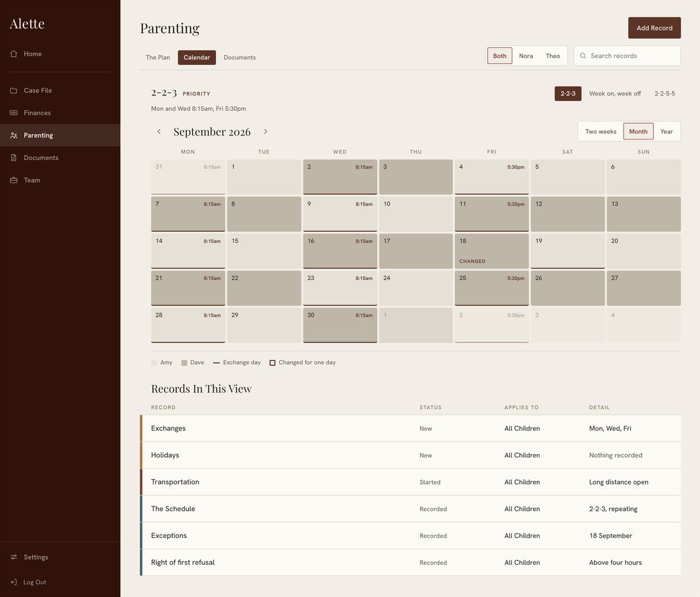Select the September 30 calendar cell
Image resolution: width=700 pixels, height=597 pixels.
pyautogui.click(x=340, y=326)
